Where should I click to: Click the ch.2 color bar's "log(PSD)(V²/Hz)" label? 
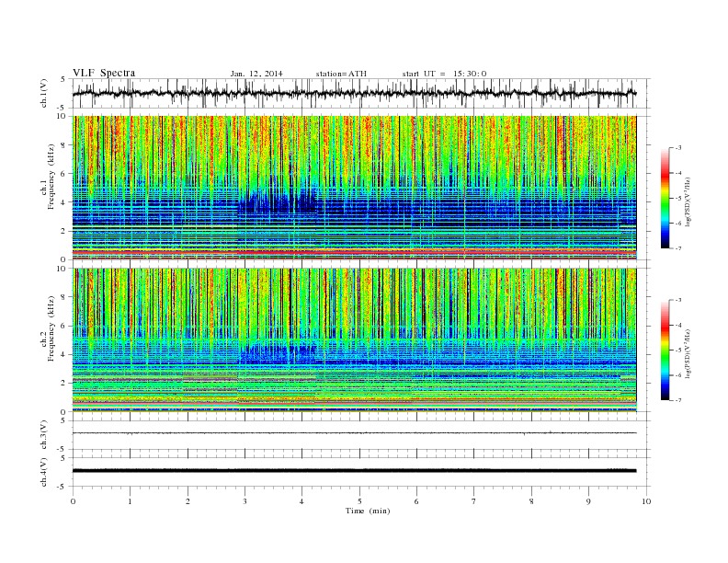(688, 353)
